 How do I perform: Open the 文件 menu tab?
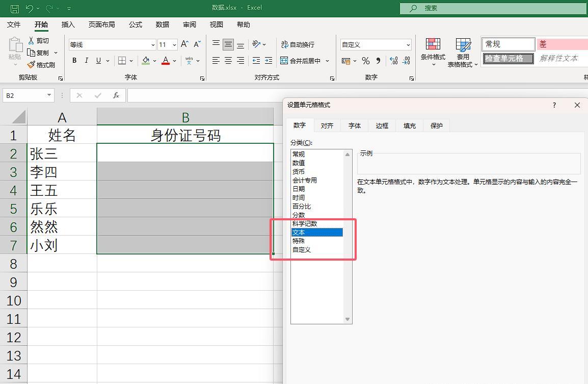click(14, 24)
